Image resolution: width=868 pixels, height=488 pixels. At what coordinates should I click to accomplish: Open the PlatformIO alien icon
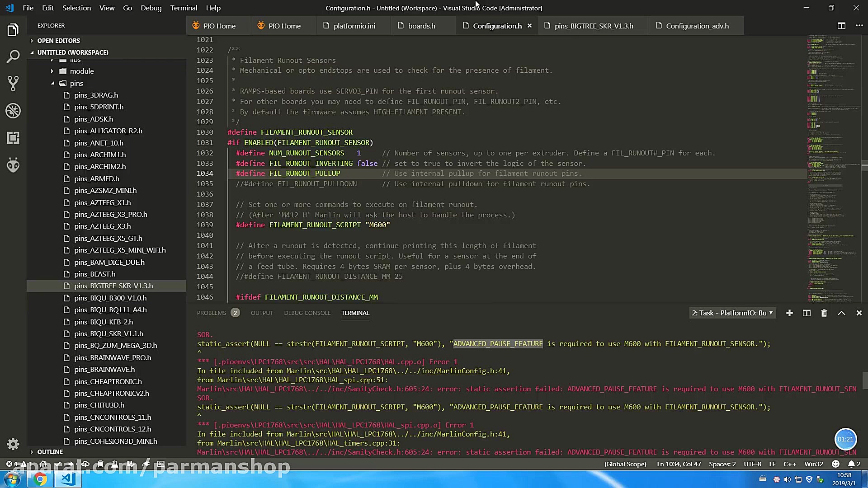(13, 165)
